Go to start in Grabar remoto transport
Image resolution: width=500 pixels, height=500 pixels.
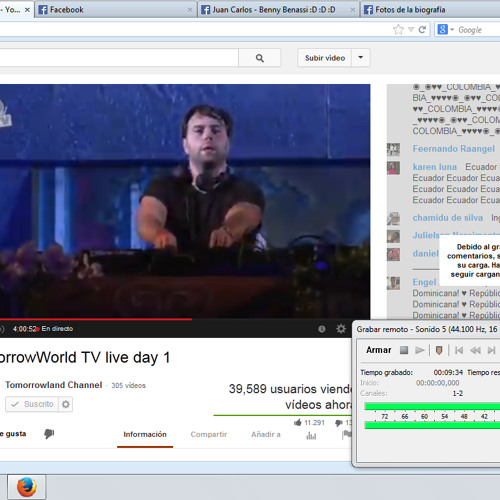459,350
